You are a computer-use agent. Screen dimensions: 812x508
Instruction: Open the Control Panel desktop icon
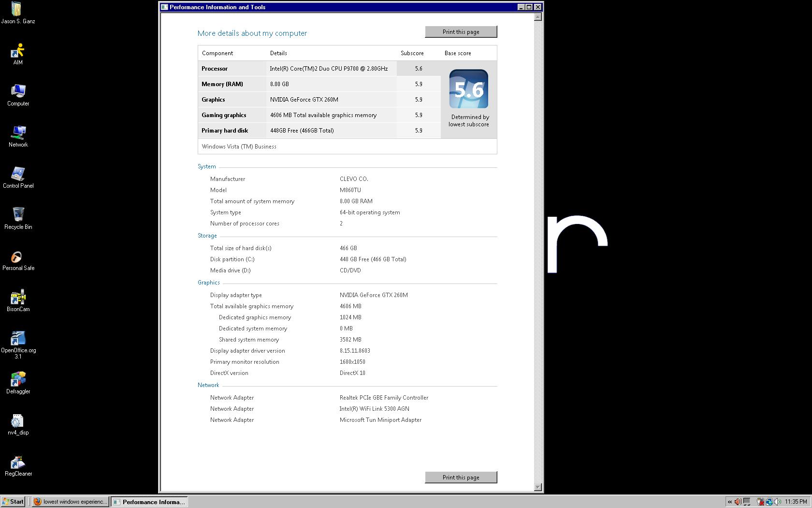point(18,178)
